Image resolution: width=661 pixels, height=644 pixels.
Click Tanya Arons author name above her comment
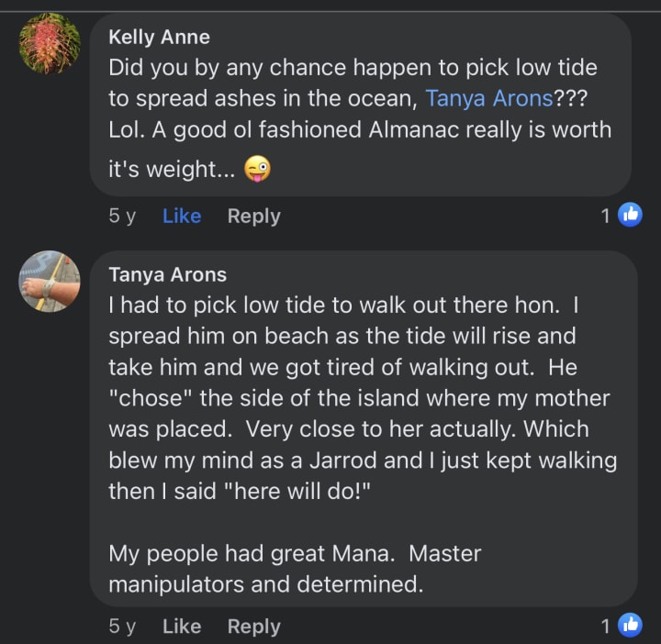(x=167, y=274)
